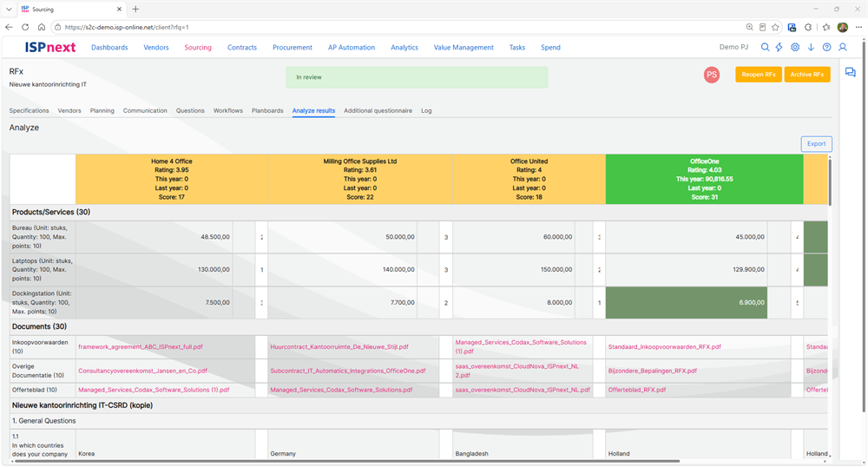Add this page to favorites with the star
The image size is (868, 467).
tap(775, 27)
